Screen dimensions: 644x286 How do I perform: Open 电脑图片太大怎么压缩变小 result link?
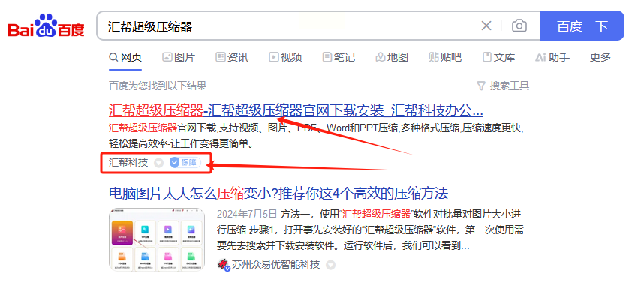tap(278, 193)
